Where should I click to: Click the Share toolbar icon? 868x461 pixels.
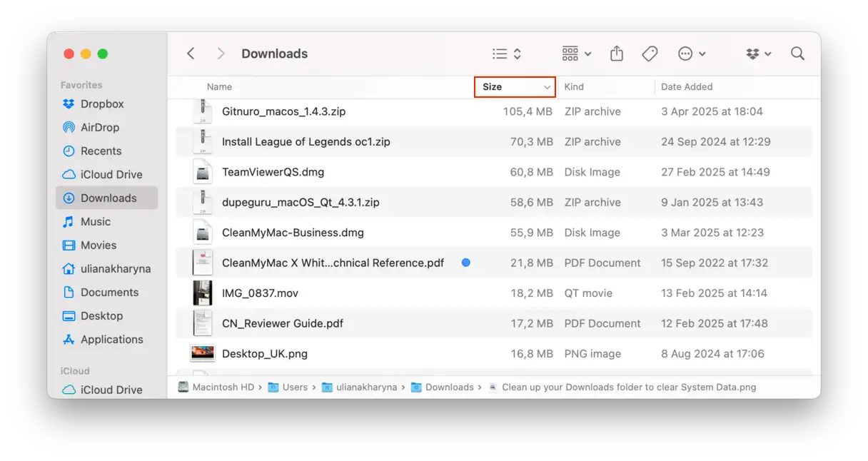click(617, 54)
